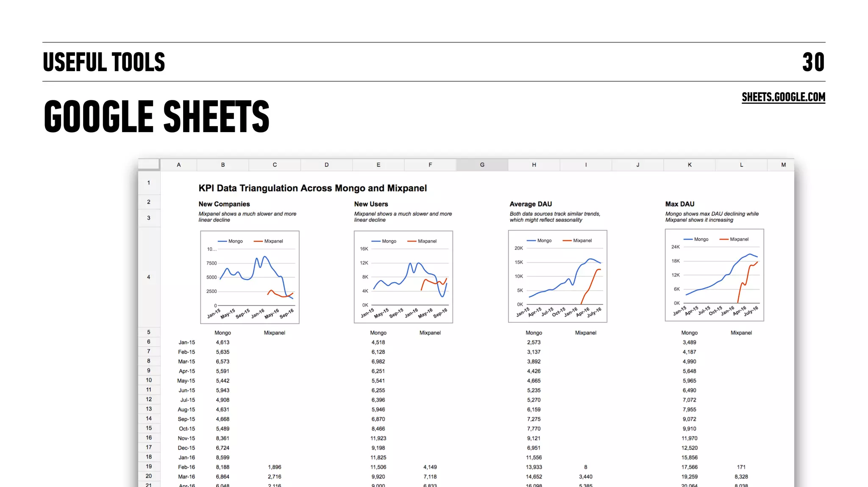
Task: Select row 1 header
Action: pyautogui.click(x=149, y=183)
